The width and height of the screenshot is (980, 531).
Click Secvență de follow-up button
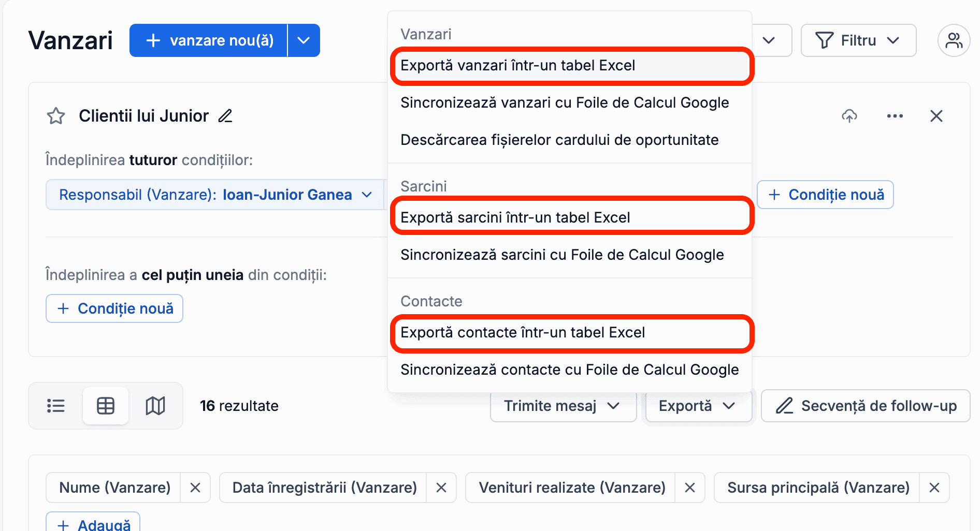[866, 406]
